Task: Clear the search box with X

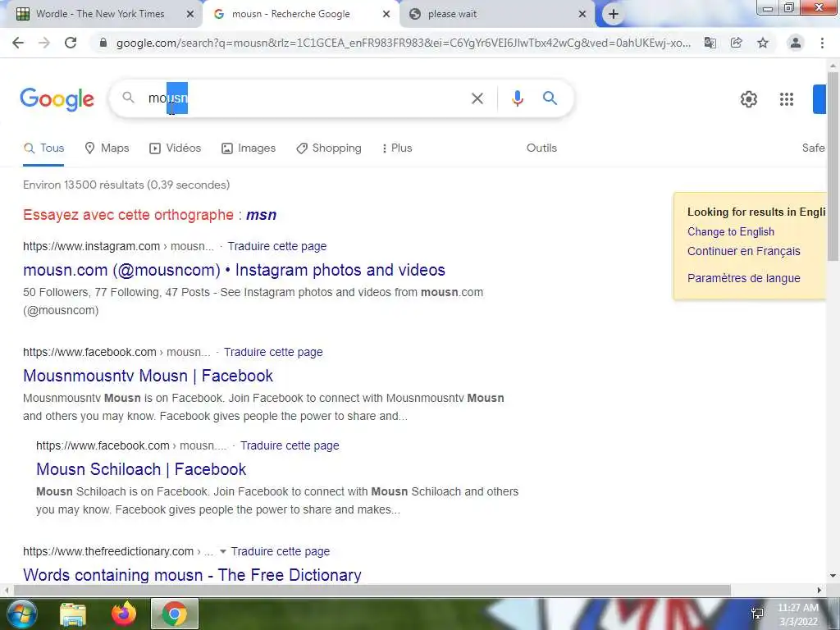Action: pos(477,98)
